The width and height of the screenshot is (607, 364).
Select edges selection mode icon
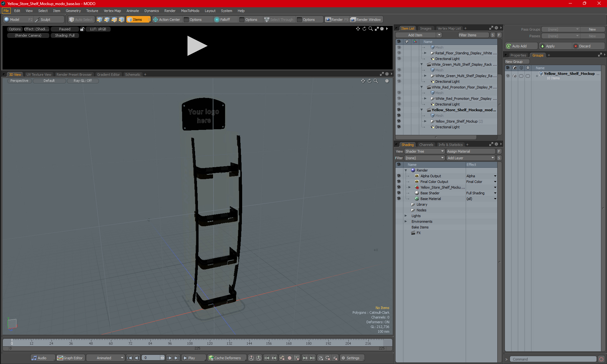pos(107,20)
